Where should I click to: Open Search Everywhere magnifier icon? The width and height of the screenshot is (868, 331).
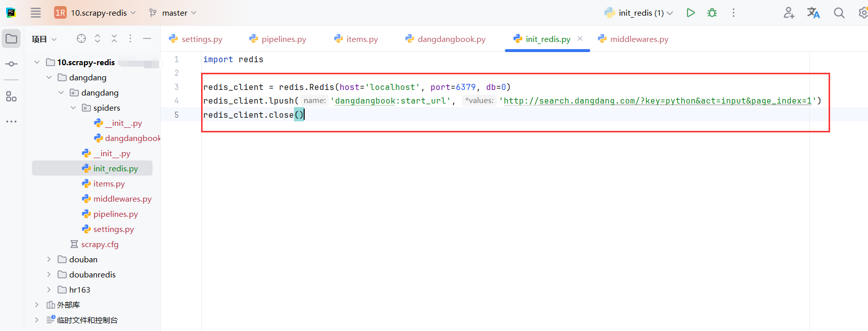coord(839,13)
